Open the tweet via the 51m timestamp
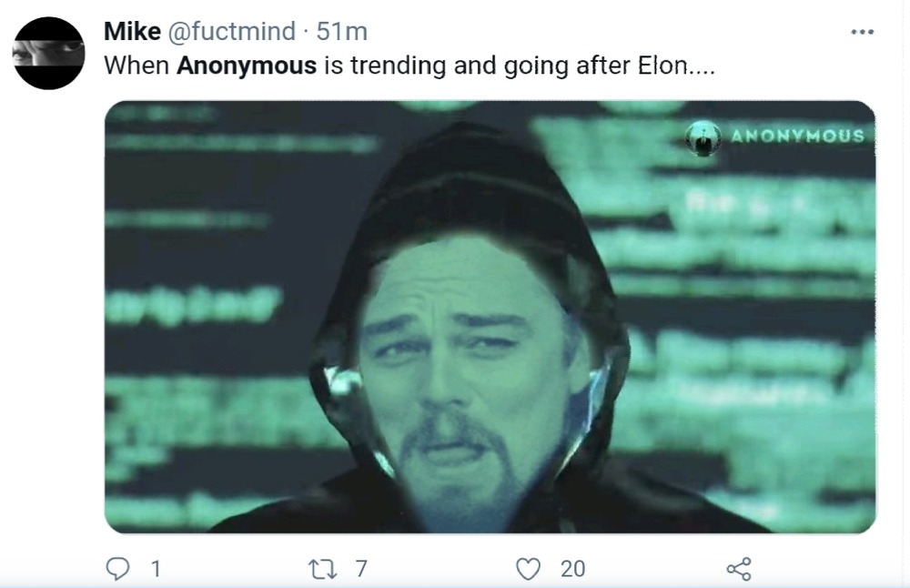This screenshot has height=588, width=910. coord(342,31)
